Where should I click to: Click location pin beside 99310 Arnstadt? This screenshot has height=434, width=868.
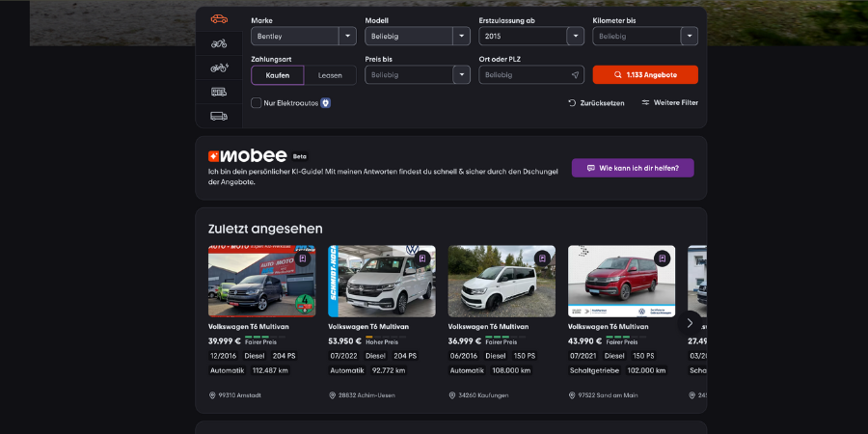pos(212,395)
